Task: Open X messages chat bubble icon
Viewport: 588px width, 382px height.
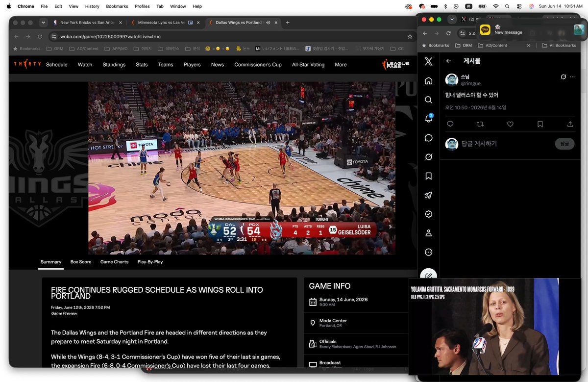Action: [428, 138]
